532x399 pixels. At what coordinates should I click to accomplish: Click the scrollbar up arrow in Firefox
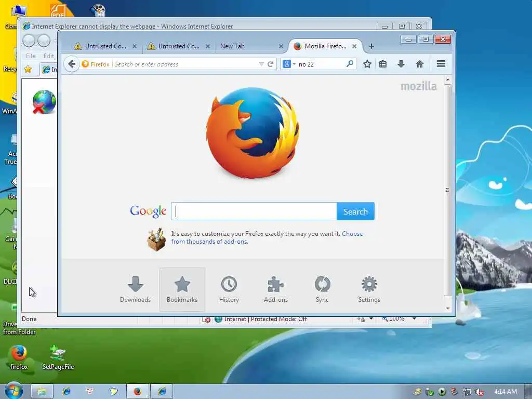(447, 79)
